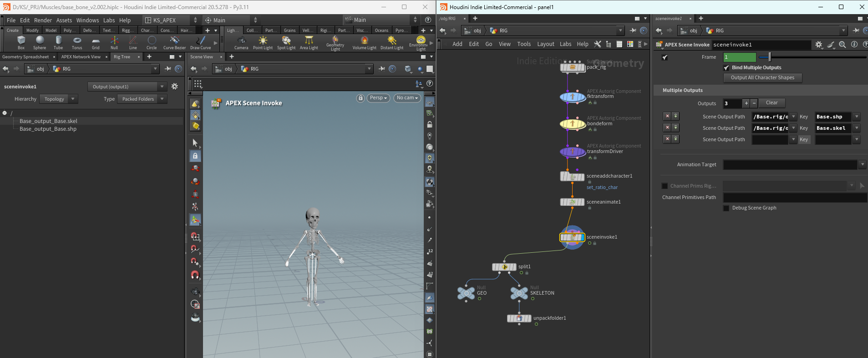
Task: Click the Torus shelf tool
Action: tap(77, 42)
